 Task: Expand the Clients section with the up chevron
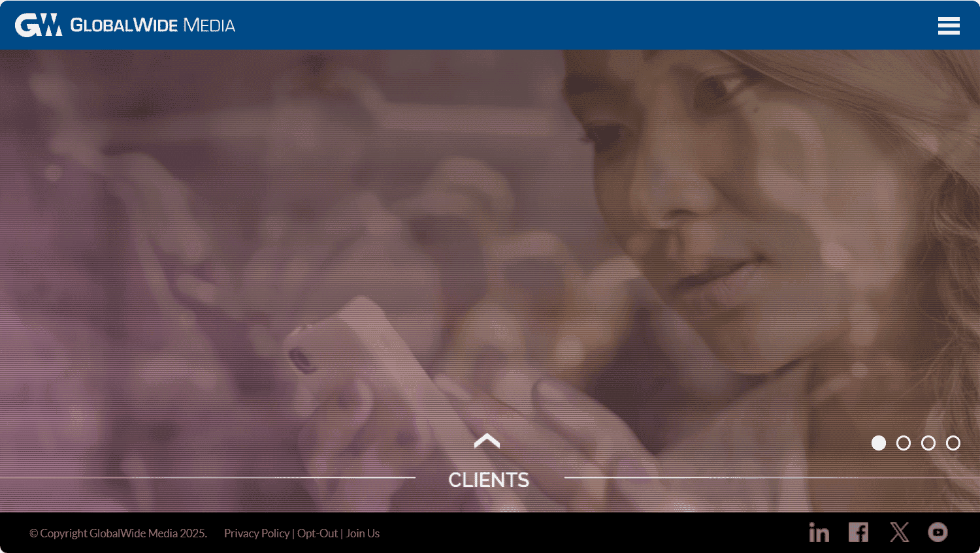pos(487,441)
